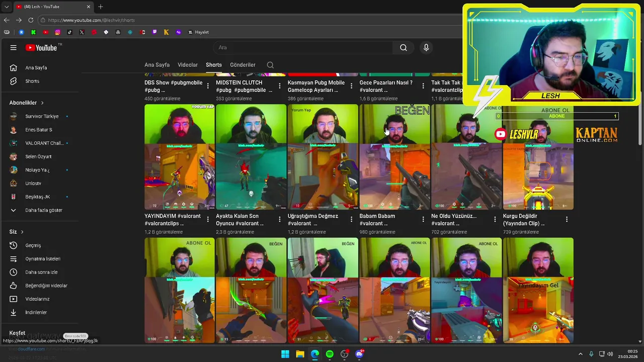Image resolution: width=644 pixels, height=362 pixels.
Task: Open options menu for MIDSTEIN CLUTCH short
Action: [x=280, y=86]
